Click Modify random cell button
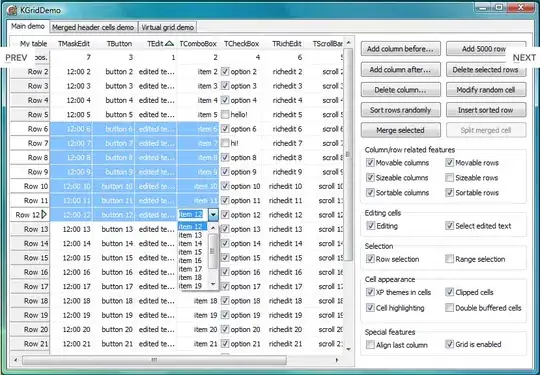Image resolution: width=540 pixels, height=375 pixels. [486, 90]
